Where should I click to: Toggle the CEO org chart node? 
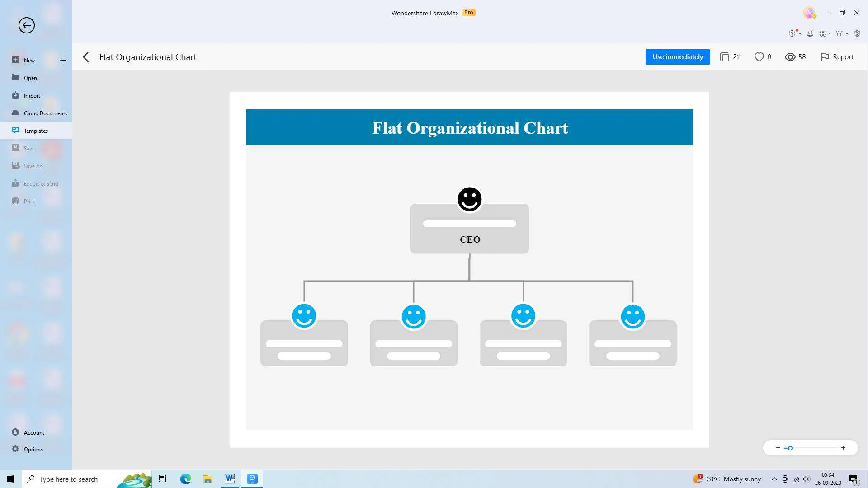click(x=469, y=228)
